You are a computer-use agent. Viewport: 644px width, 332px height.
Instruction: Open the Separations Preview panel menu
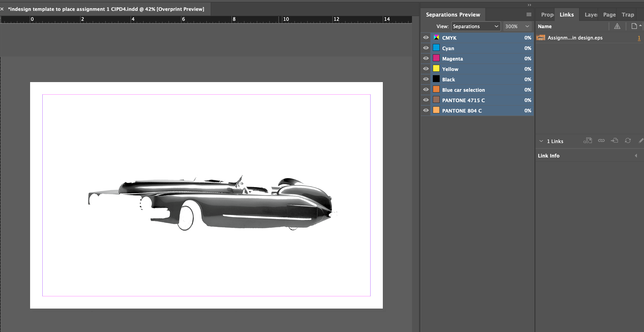click(x=528, y=14)
